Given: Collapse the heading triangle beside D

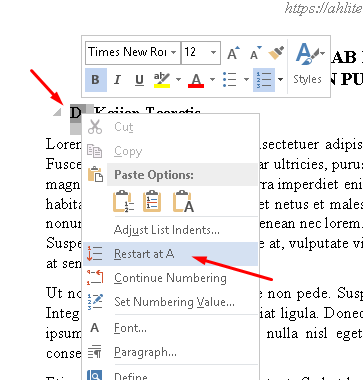Looking at the screenshot, I should tap(57, 112).
